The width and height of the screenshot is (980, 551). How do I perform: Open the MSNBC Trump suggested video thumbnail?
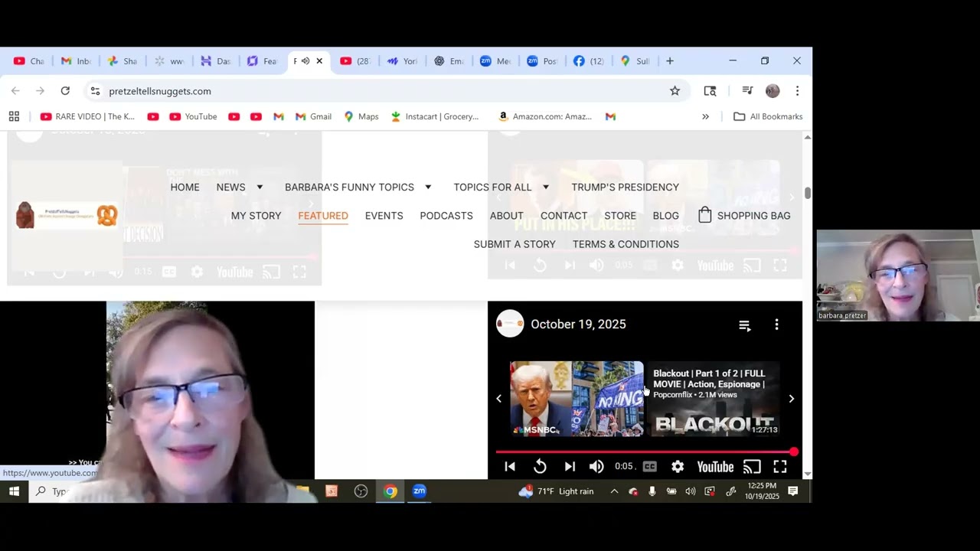tap(577, 399)
